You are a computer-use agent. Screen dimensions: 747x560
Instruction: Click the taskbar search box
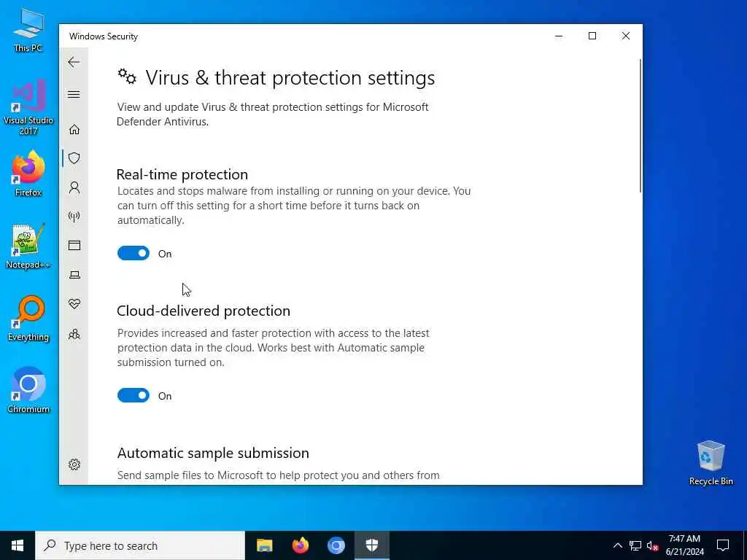(x=140, y=545)
